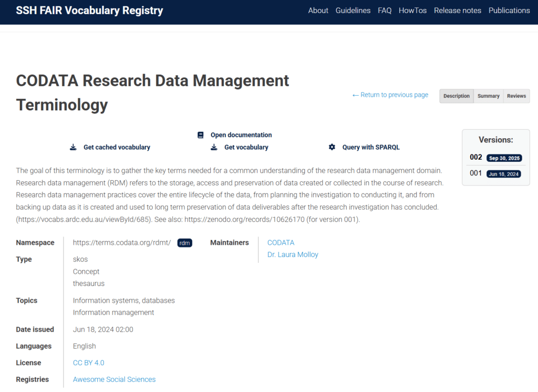Image resolution: width=538 pixels, height=392 pixels.
Task: Click the 'skos' type value
Action: tap(80, 259)
